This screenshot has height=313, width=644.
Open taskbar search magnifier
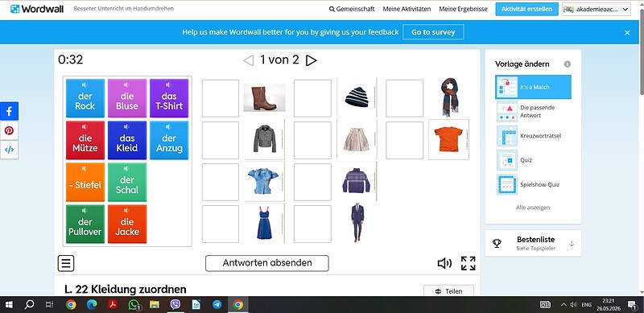(x=29, y=305)
